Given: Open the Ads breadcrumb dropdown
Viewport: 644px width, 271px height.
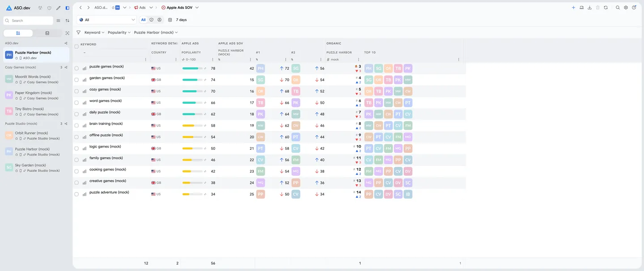Looking at the screenshot, I should pos(151,8).
